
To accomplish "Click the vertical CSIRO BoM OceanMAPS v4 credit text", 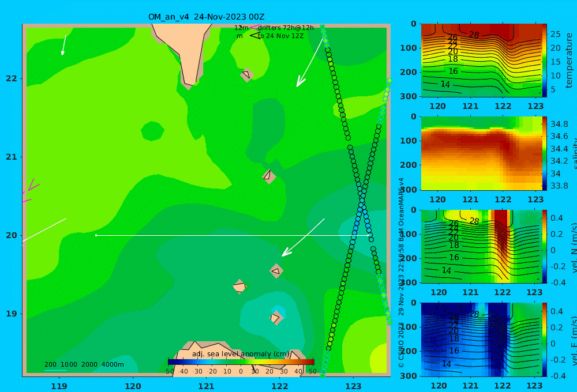I will (401, 273).
